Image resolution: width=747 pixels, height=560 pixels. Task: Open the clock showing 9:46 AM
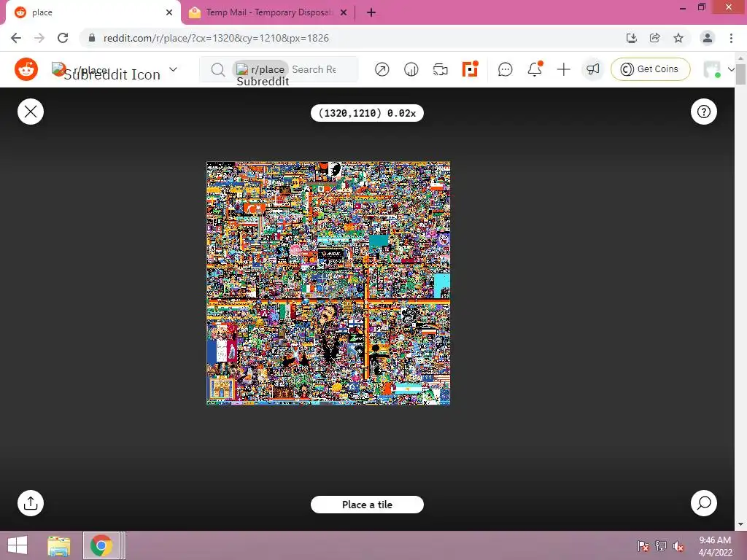(715, 546)
